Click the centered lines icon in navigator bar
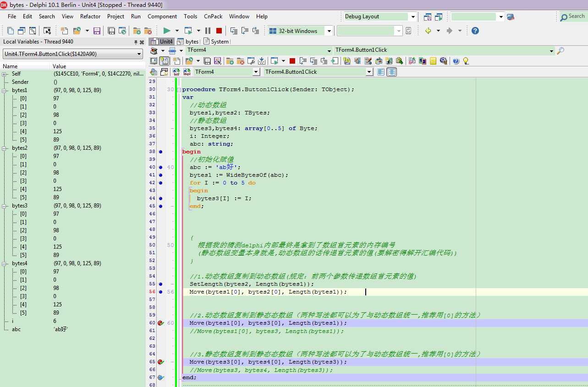 tap(391, 72)
